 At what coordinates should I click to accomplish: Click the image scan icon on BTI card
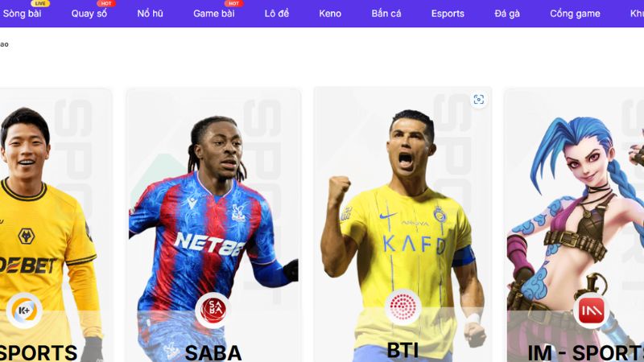[478, 99]
